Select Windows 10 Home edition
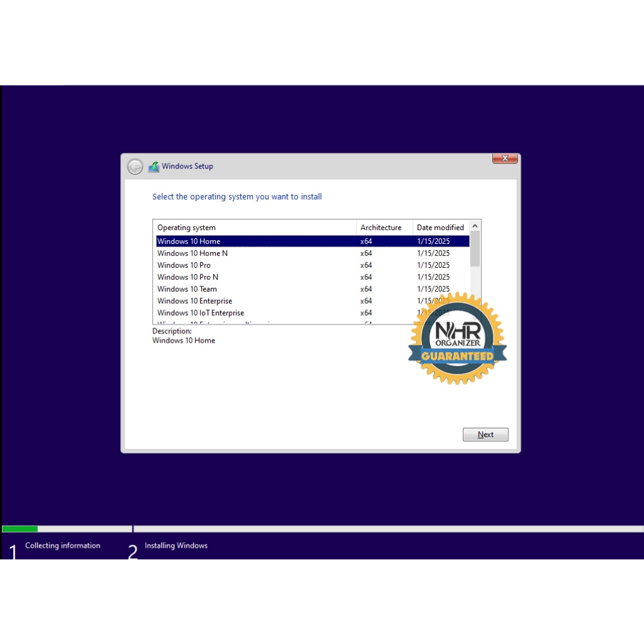Image resolution: width=644 pixels, height=644 pixels. click(313, 241)
